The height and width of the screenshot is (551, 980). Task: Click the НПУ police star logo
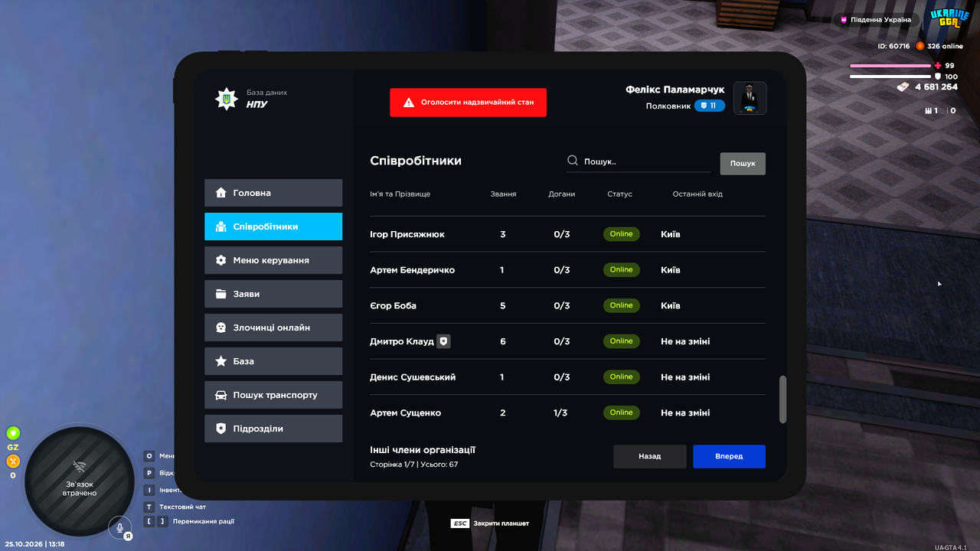226,99
